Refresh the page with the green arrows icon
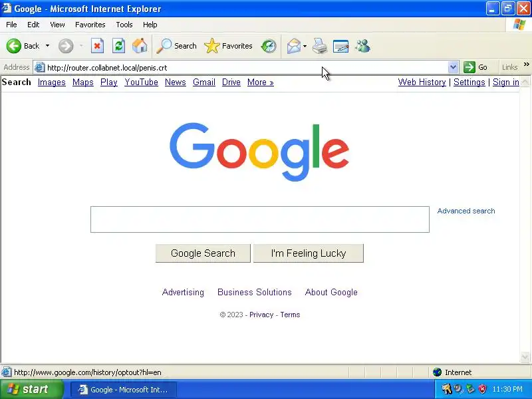The width and height of the screenshot is (532, 399). tap(119, 46)
